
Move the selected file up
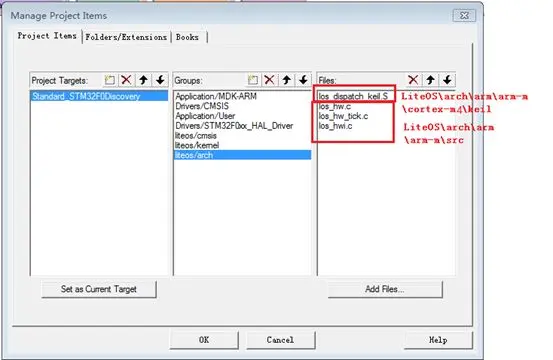(x=430, y=80)
